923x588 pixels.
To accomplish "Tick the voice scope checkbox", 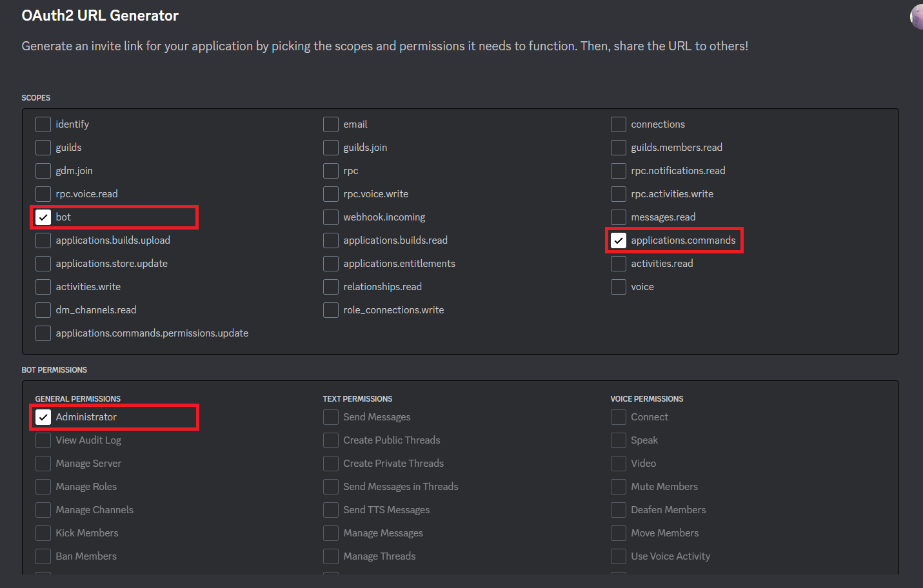I will (x=619, y=287).
